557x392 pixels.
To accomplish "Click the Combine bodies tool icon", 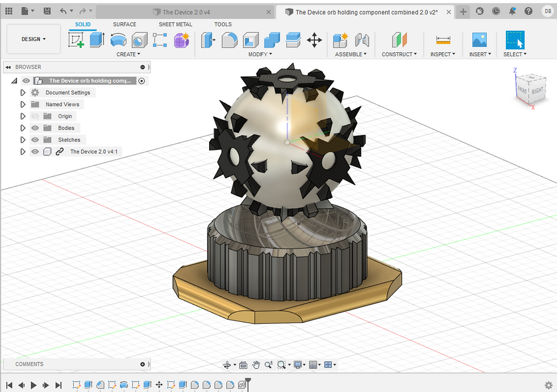I will [272, 40].
